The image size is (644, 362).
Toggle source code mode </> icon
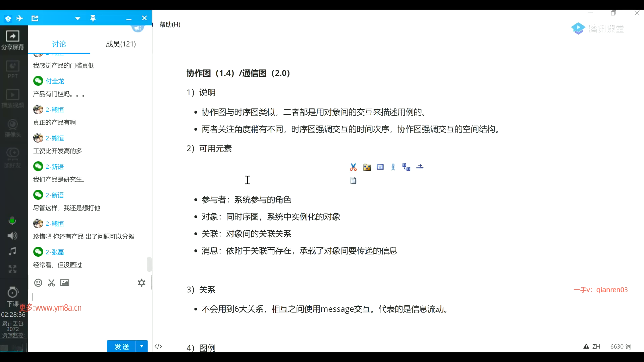coord(158,346)
